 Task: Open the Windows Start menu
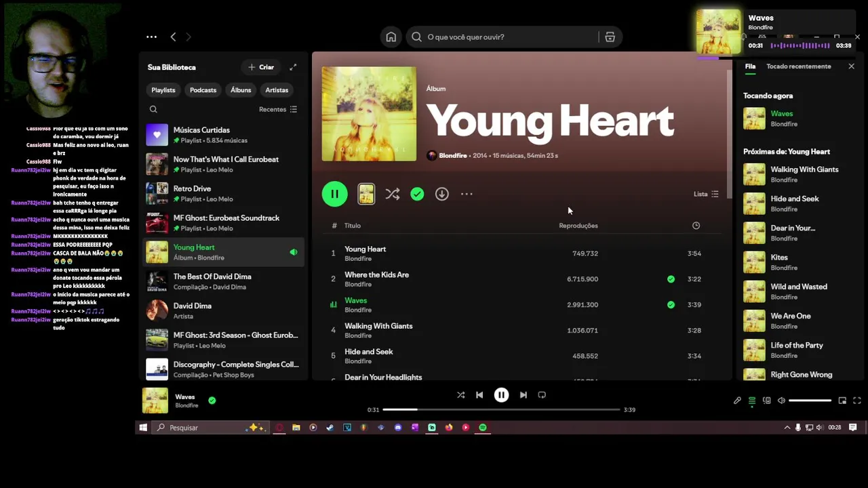[x=143, y=428]
